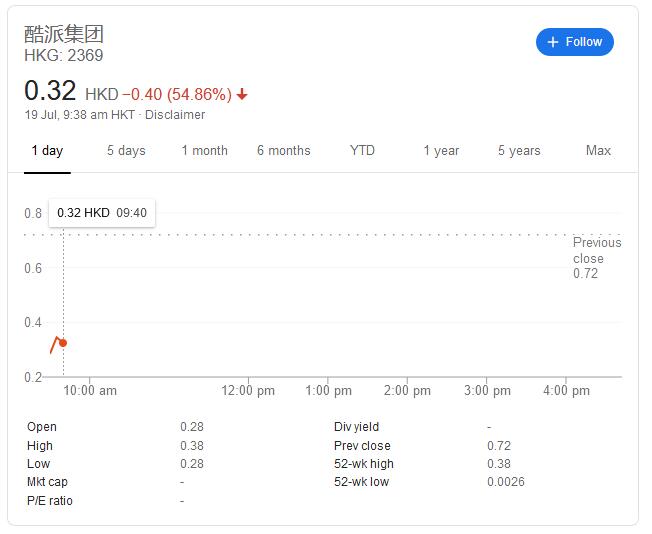Viewport: 652px width, 534px height.
Task: Click the HKG: 2369 ticker symbol
Action: (x=64, y=56)
